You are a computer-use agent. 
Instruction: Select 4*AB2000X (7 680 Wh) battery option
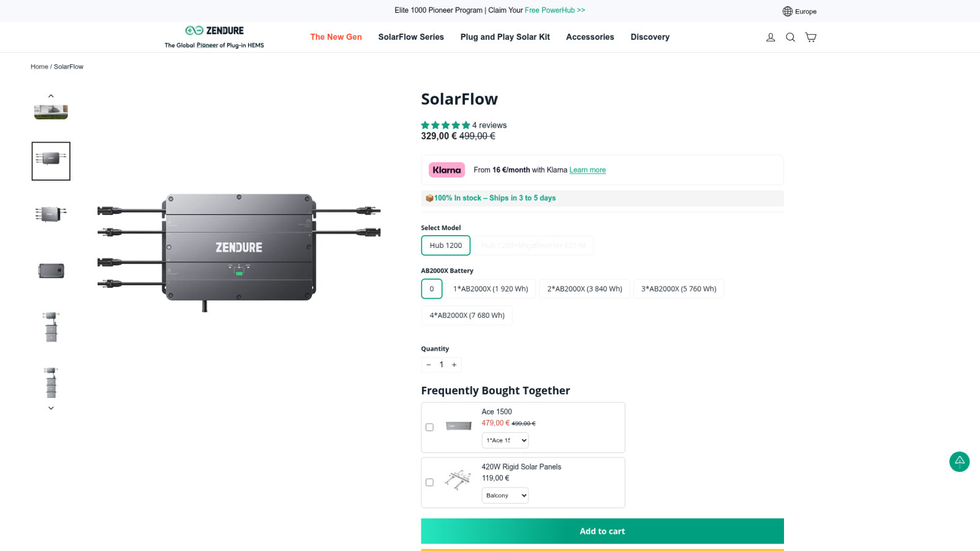pyautogui.click(x=467, y=315)
